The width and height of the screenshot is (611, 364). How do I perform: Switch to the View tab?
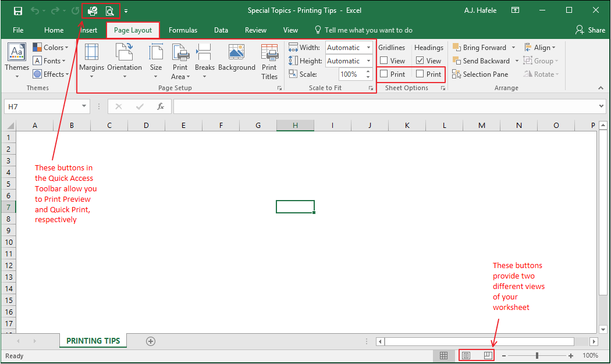290,30
